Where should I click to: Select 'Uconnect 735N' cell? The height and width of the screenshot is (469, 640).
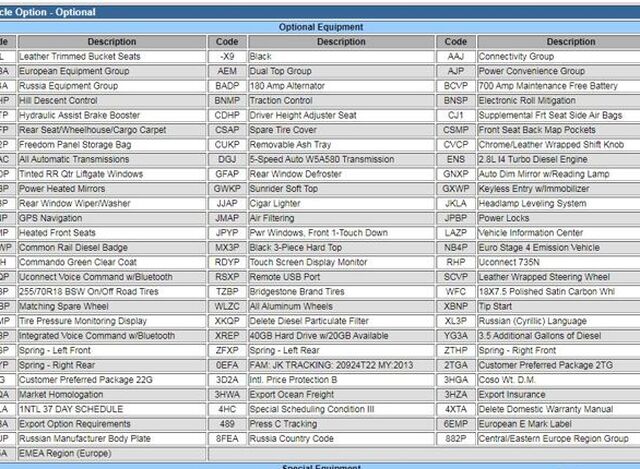(x=559, y=262)
